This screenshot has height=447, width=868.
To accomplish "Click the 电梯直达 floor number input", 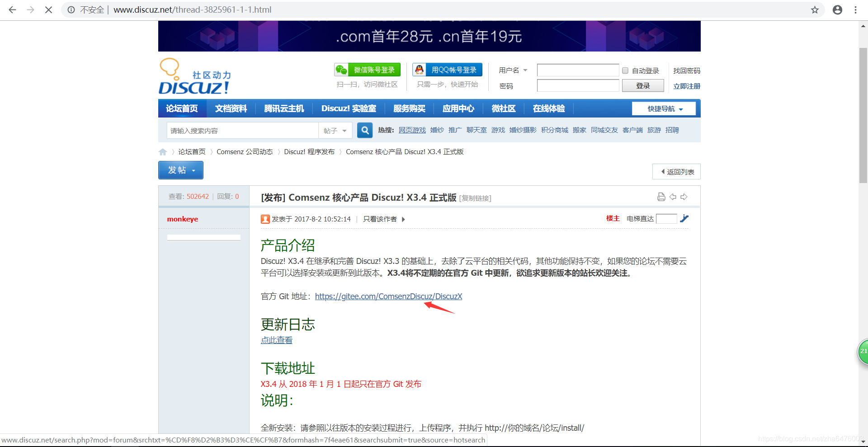I will coord(666,219).
